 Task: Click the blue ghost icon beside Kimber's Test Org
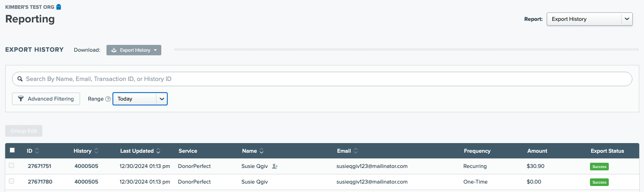click(59, 7)
